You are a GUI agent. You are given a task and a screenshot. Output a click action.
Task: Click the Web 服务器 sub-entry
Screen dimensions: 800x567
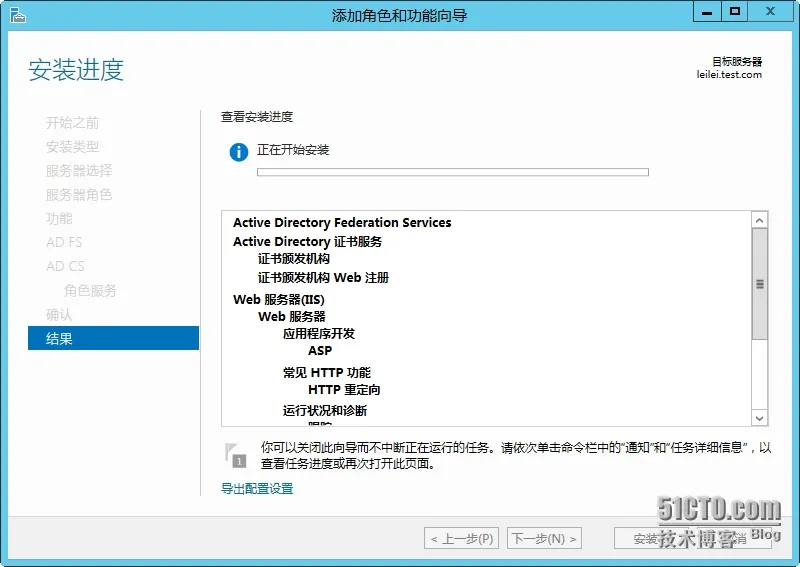(x=292, y=316)
